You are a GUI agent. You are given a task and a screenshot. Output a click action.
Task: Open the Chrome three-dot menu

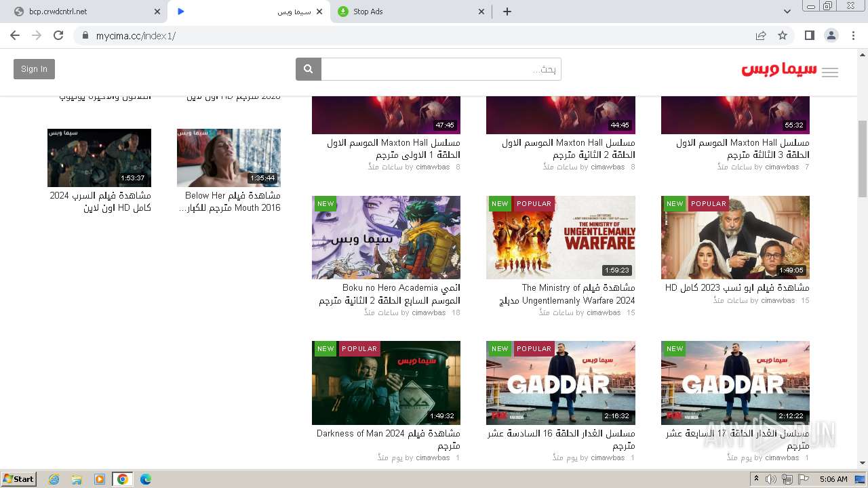coord(854,35)
